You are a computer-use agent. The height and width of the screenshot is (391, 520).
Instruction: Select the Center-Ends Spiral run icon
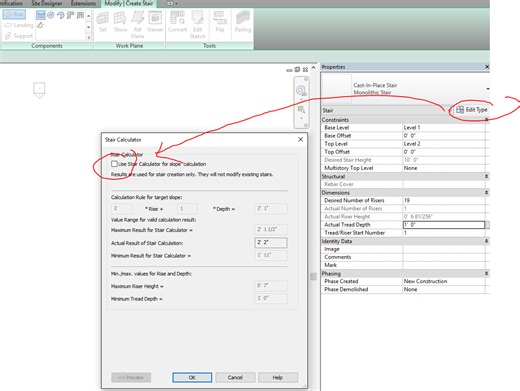point(61,15)
